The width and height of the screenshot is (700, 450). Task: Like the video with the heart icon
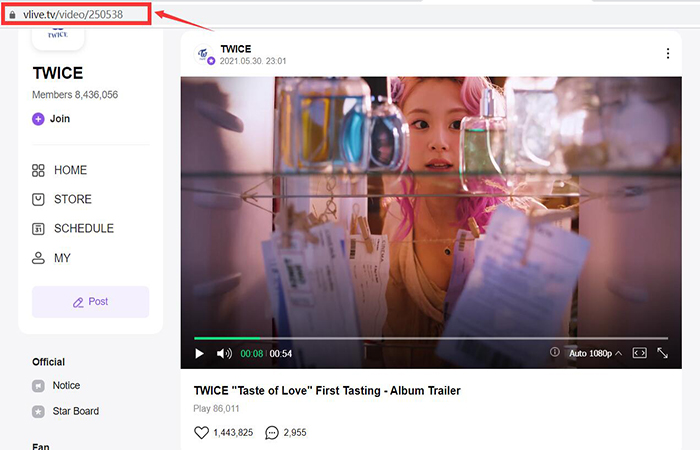point(201,433)
